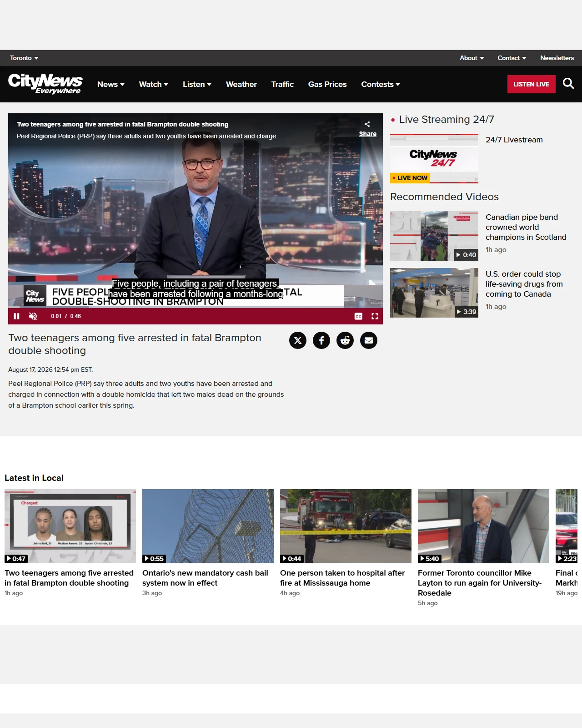This screenshot has height=728, width=582.
Task: Open Canadian pipe band crowned champions headline
Action: click(x=526, y=227)
